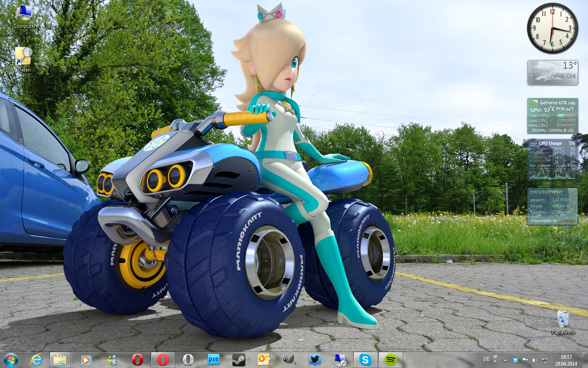588x368 pixels.
Task: Click the DE input language indicator
Action: pos(486,359)
